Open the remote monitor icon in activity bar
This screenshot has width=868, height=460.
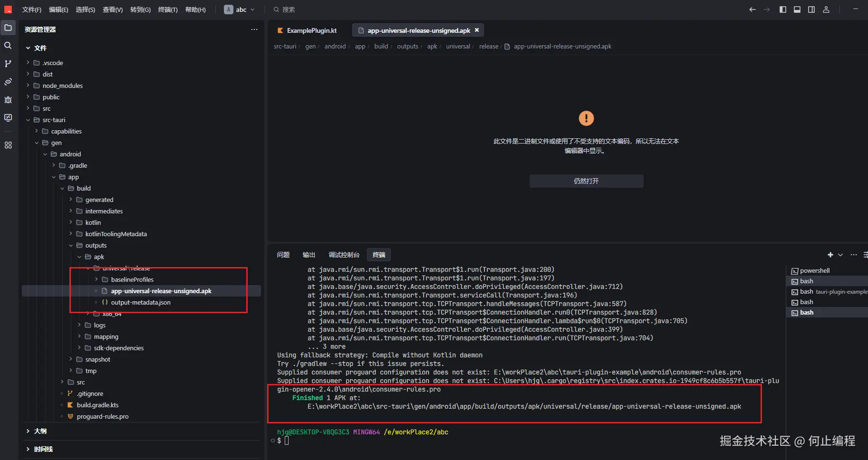tap(8, 117)
